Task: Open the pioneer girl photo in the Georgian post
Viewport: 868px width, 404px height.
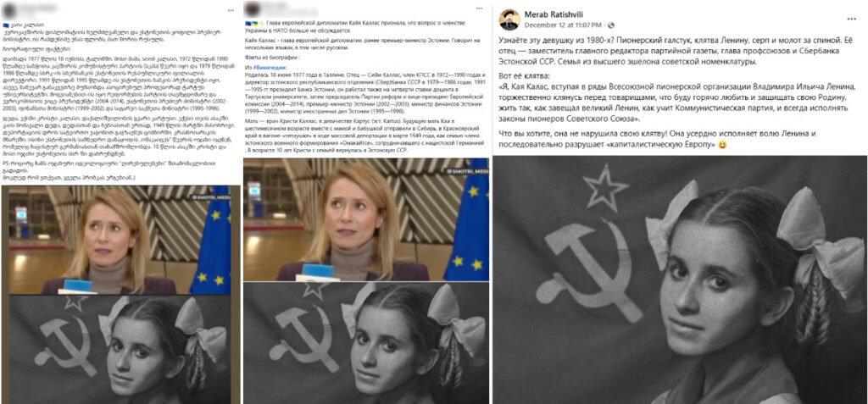Action: (120, 349)
